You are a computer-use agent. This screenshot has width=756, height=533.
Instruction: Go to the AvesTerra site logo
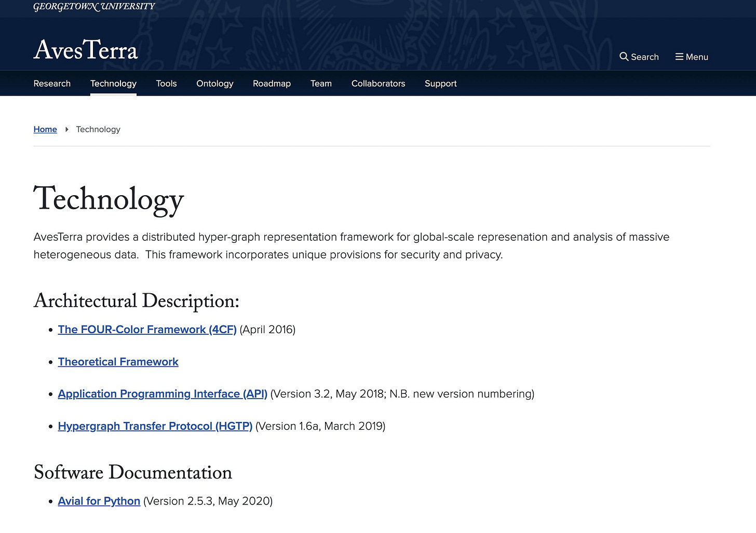[86, 50]
